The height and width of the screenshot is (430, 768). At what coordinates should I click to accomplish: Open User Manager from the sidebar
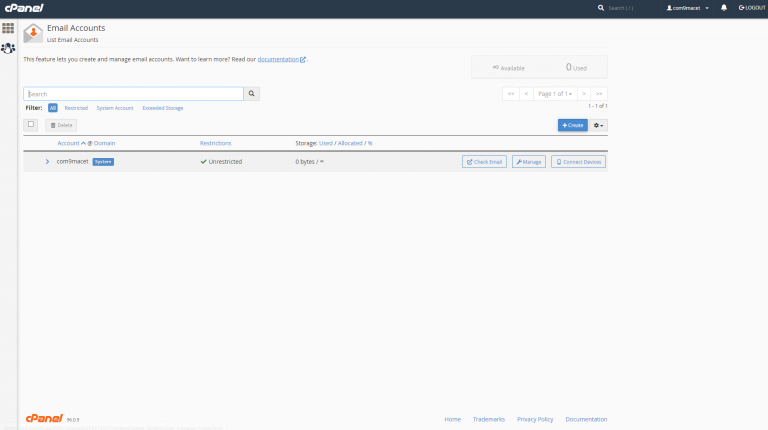[8, 47]
